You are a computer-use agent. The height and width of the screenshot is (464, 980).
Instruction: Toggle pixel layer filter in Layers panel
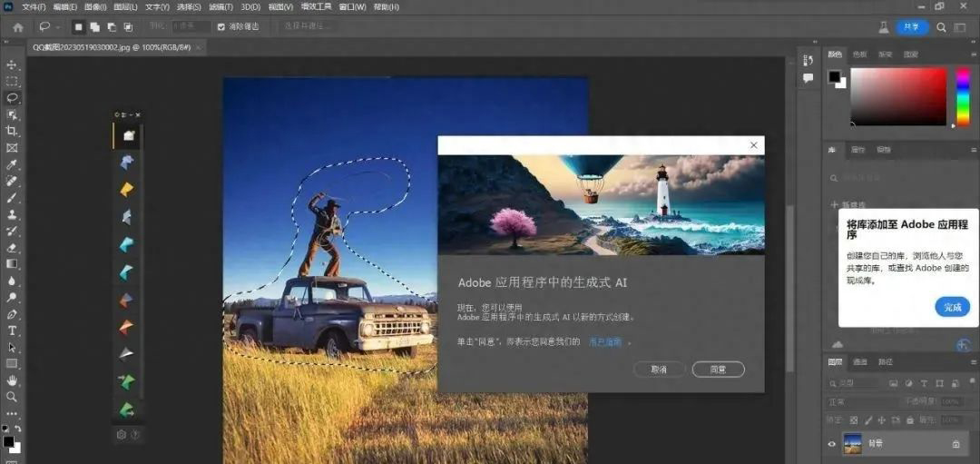[893, 383]
